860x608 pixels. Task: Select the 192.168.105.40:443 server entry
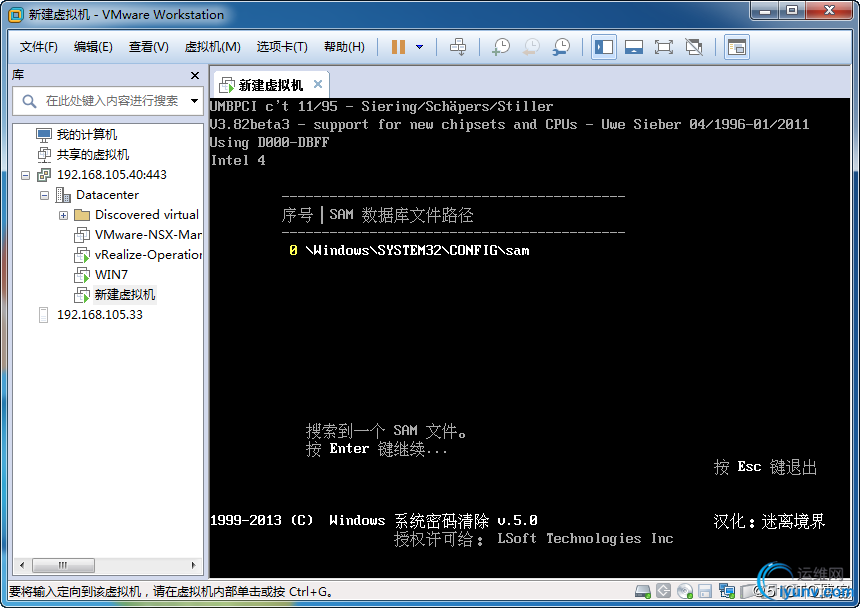(111, 175)
